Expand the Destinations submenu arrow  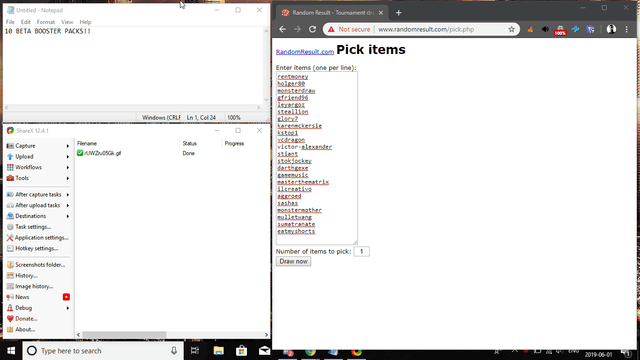68,216
